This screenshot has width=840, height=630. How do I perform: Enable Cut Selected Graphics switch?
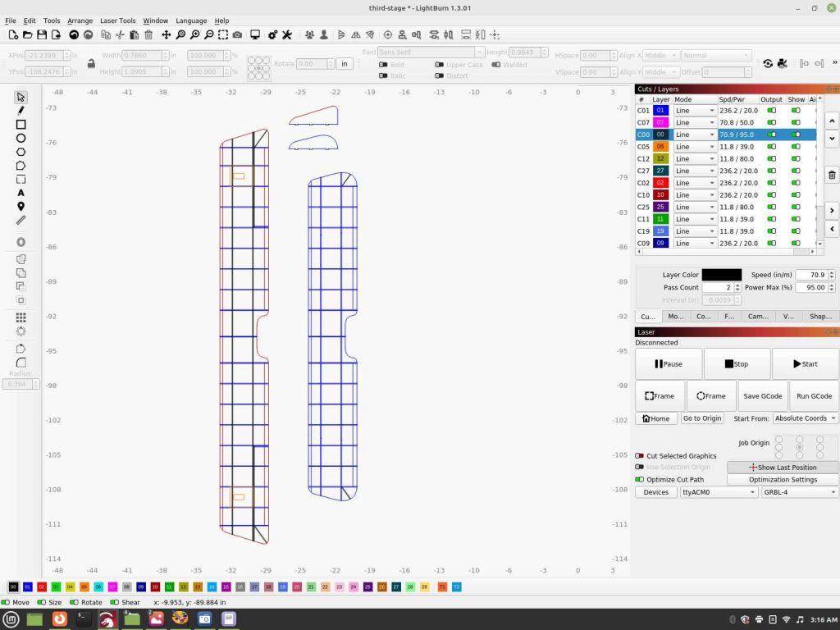click(640, 456)
